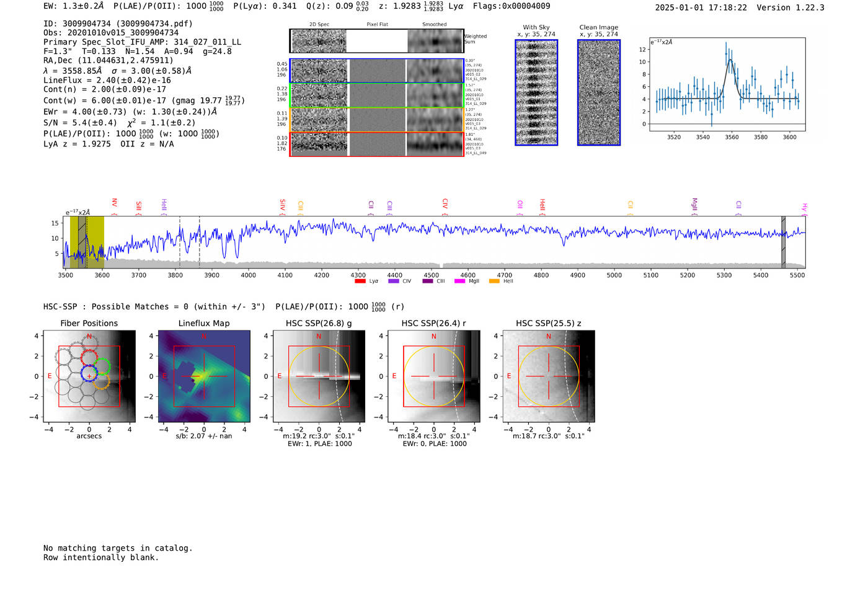Open the HSC SSP(25.5) z image
Viewport: 868px width, 591px height.
click(548, 376)
